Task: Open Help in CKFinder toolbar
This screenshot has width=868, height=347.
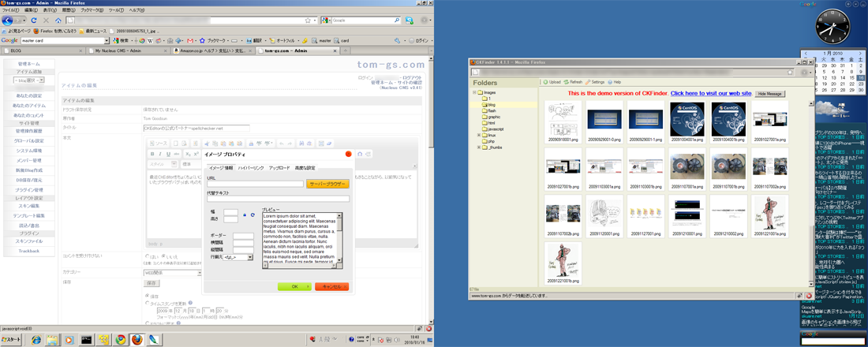Action: [614, 82]
